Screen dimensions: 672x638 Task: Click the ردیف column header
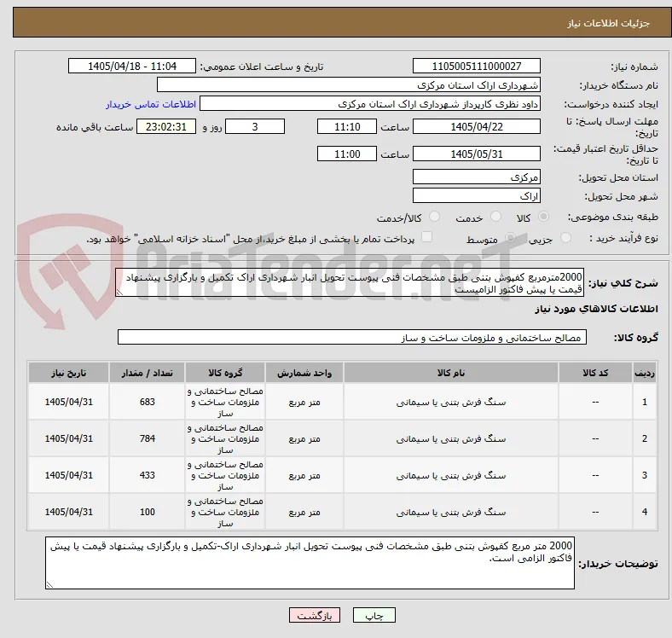tap(645, 373)
